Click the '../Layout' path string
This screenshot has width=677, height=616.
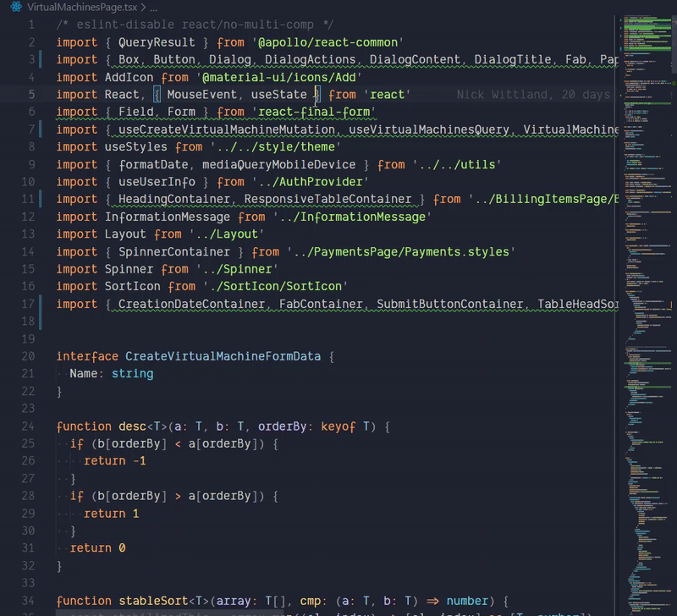point(226,234)
